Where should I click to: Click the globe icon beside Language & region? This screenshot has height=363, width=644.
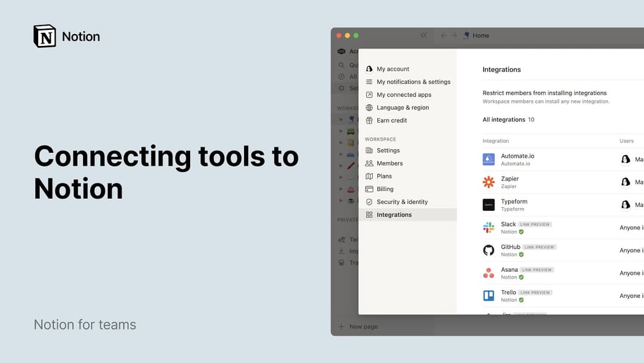369,107
